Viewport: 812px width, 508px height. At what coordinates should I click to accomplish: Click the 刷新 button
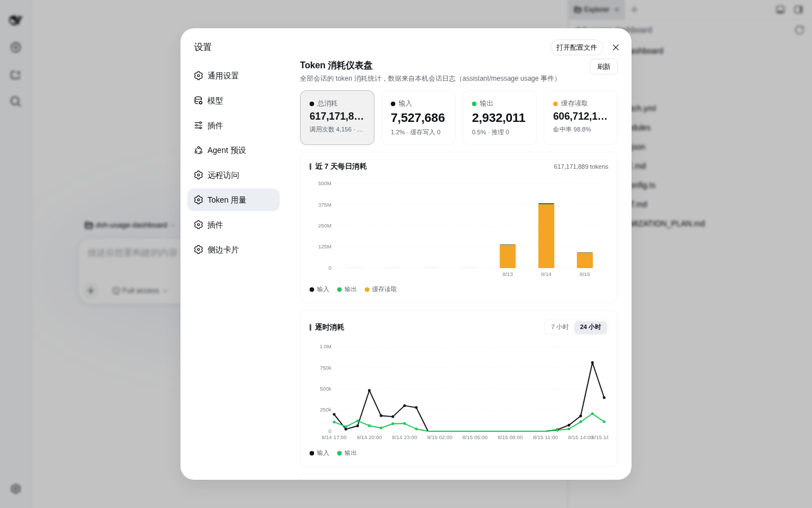[604, 67]
